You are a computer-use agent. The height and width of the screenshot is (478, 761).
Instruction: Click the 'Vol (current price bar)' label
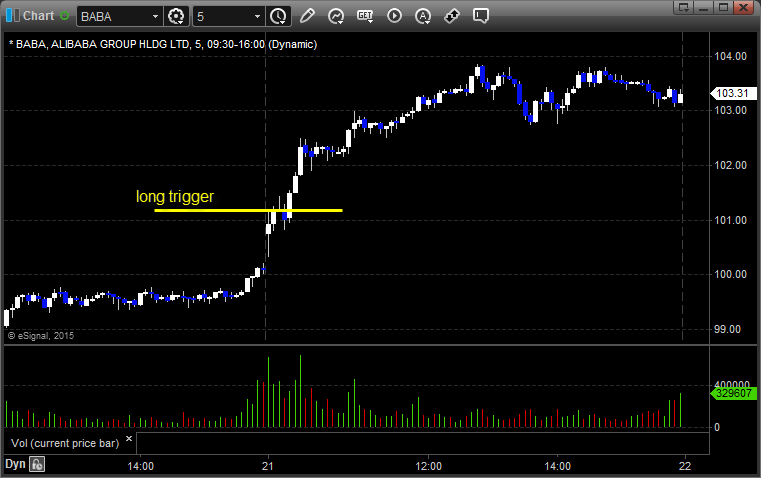tap(65, 443)
